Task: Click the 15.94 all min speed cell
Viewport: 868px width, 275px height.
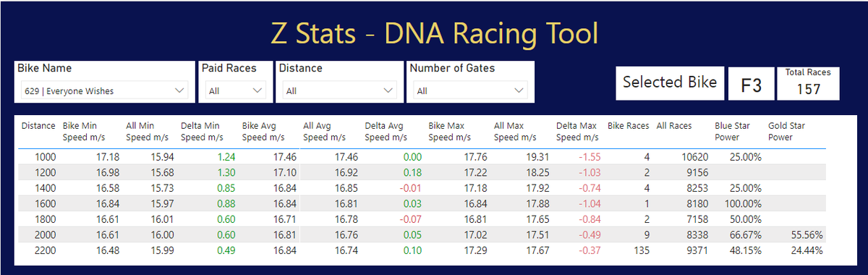Action: (162, 157)
